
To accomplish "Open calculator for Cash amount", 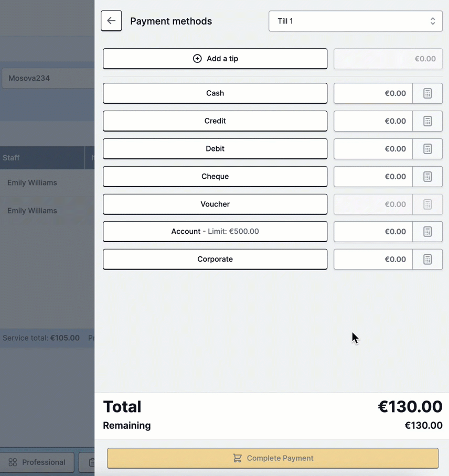I will click(x=427, y=93).
